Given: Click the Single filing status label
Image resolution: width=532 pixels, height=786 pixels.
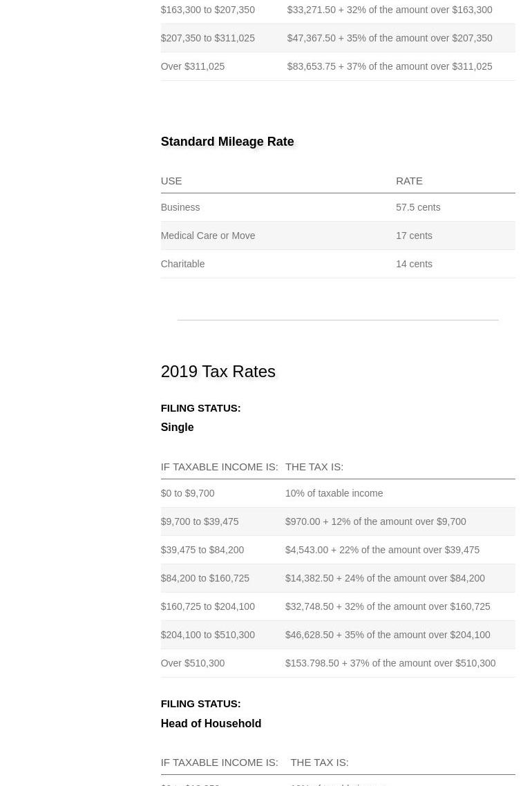Looking at the screenshot, I should coord(177,428).
